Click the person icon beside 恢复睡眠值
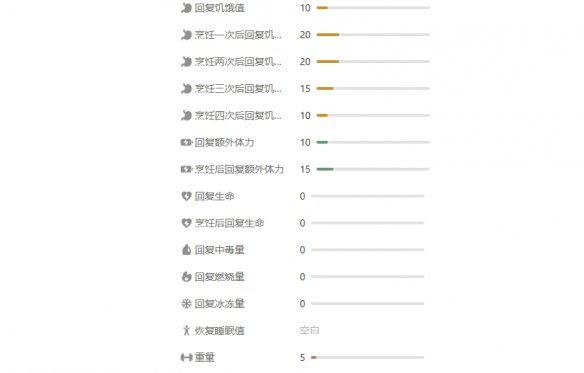Screen dimensions: 584x373 point(187,331)
